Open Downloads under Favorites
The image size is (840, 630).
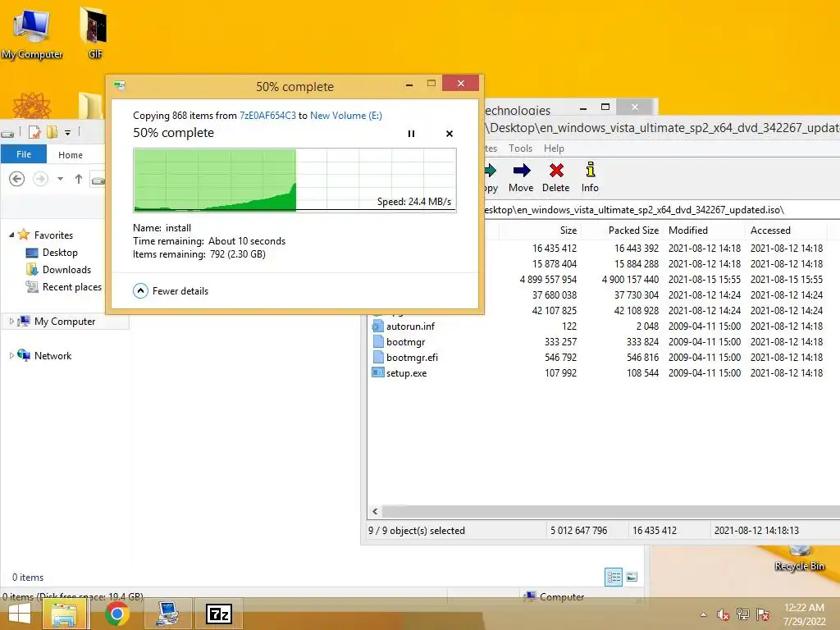pyautogui.click(x=67, y=269)
